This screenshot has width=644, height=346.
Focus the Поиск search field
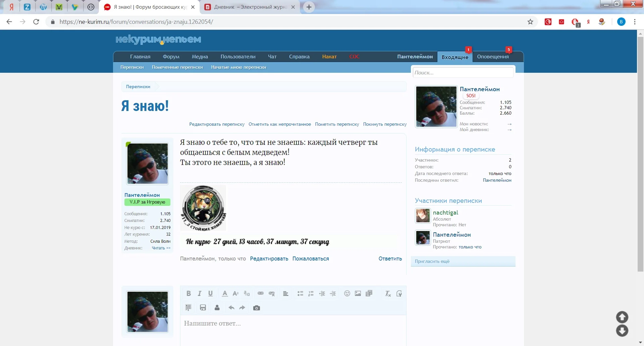(x=463, y=73)
